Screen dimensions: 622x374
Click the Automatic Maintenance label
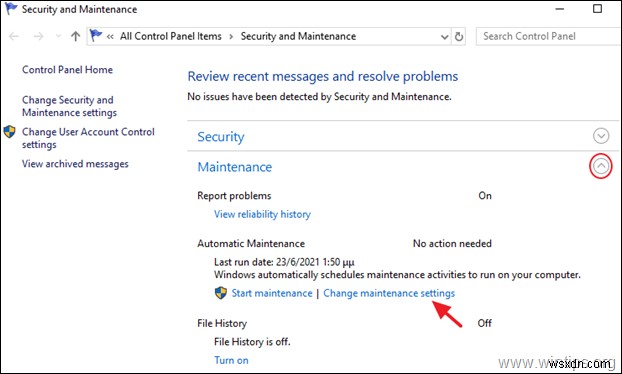point(251,244)
